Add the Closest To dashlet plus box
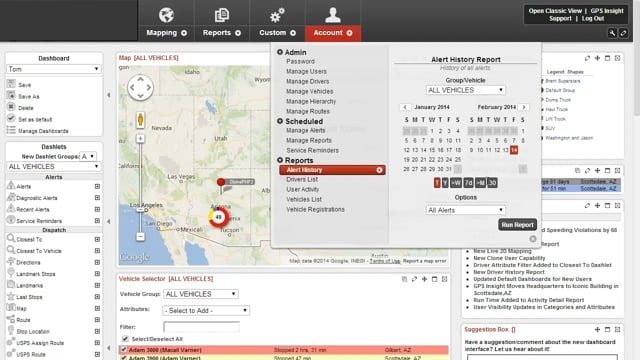 [x=97, y=239]
